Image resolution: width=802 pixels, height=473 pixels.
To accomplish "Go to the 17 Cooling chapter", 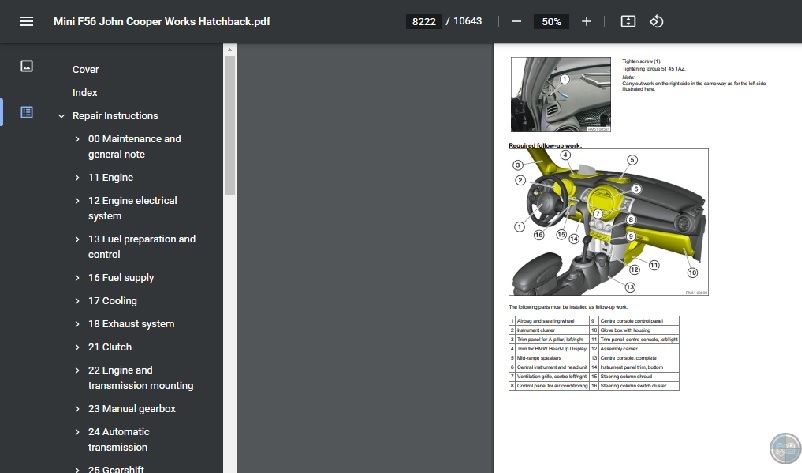I will [x=112, y=301].
